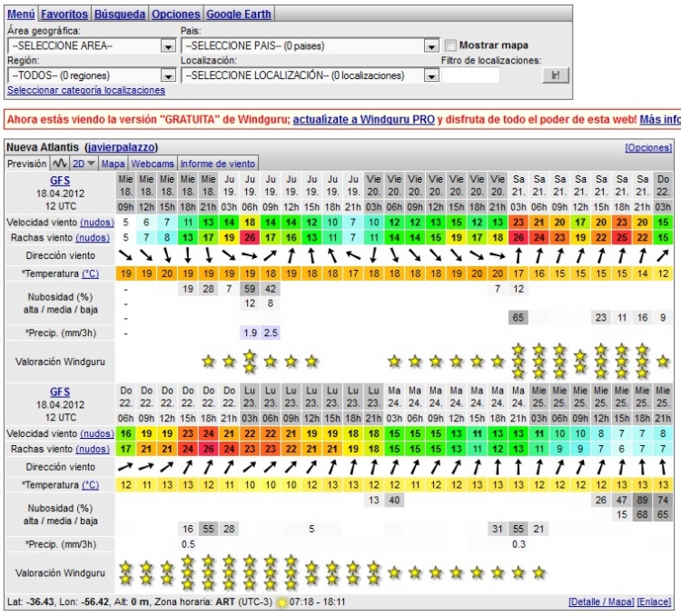This screenshot has width=681, height=616.
Task: Click the [Opciones] link in forecast header
Action: click(648, 148)
